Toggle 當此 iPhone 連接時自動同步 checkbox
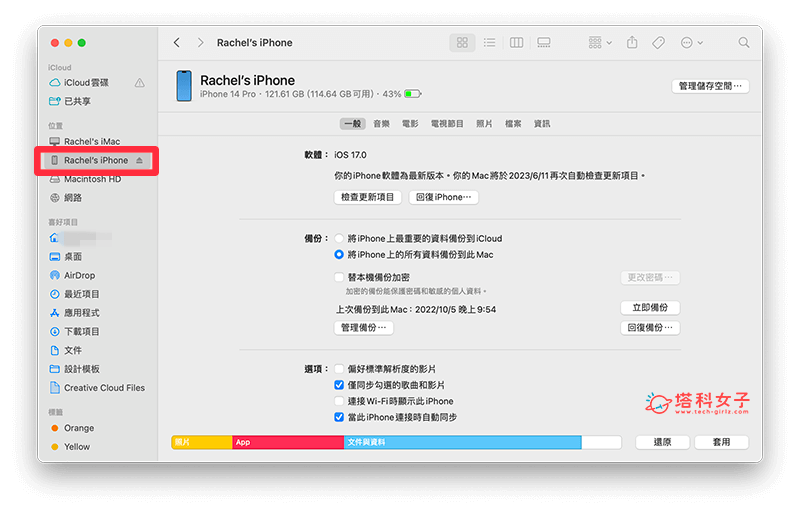The height and width of the screenshot is (512, 800). click(x=339, y=417)
